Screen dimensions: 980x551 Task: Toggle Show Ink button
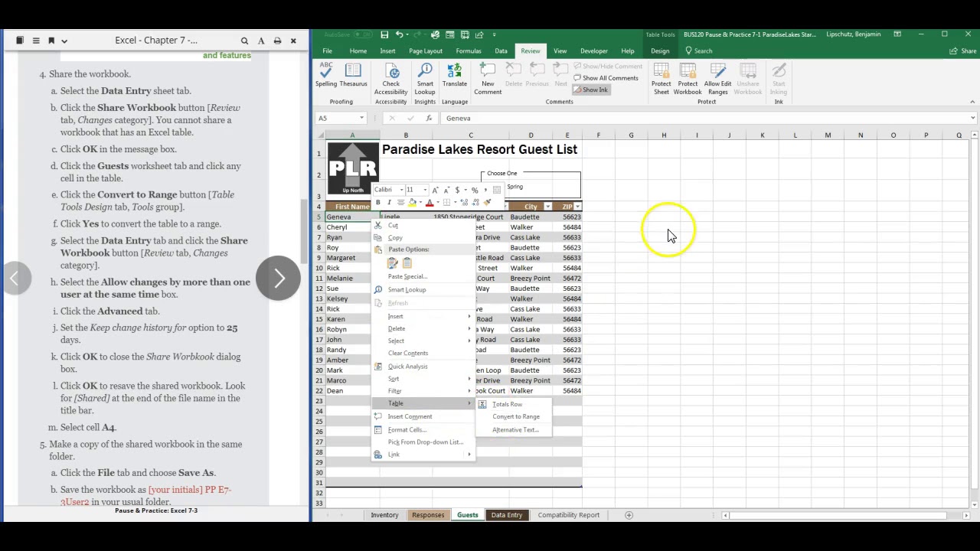pos(590,90)
